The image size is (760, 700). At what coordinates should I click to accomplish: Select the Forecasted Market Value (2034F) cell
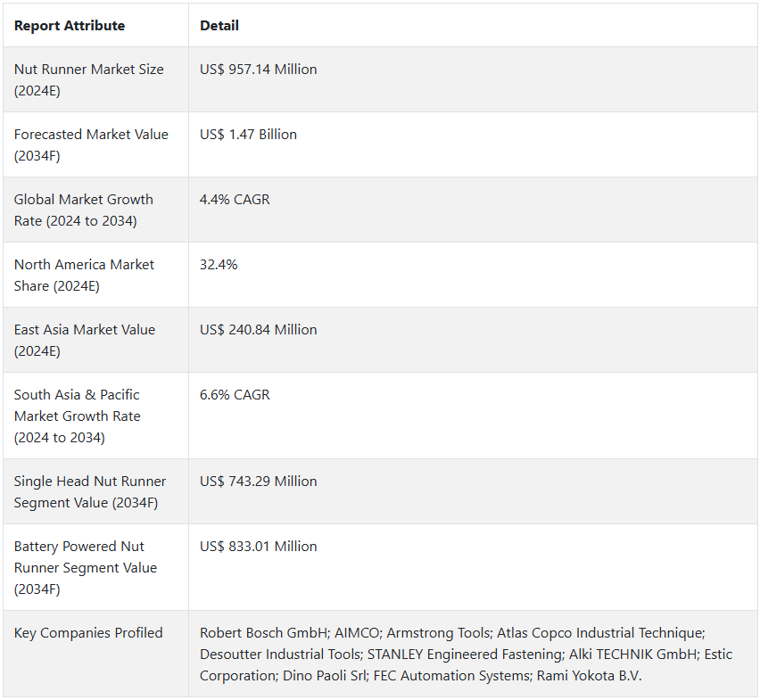(x=91, y=145)
